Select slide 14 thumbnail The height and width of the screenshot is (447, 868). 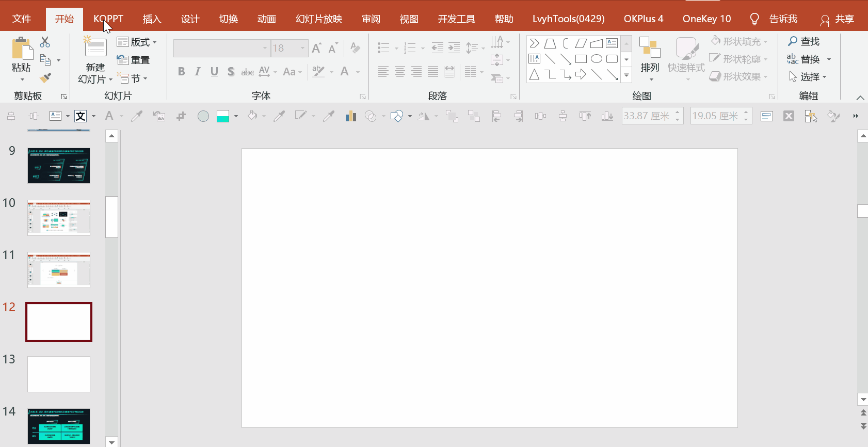[x=59, y=426]
